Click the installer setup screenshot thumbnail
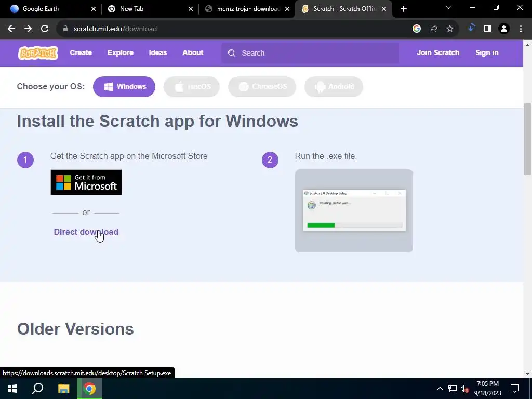 tap(354, 211)
